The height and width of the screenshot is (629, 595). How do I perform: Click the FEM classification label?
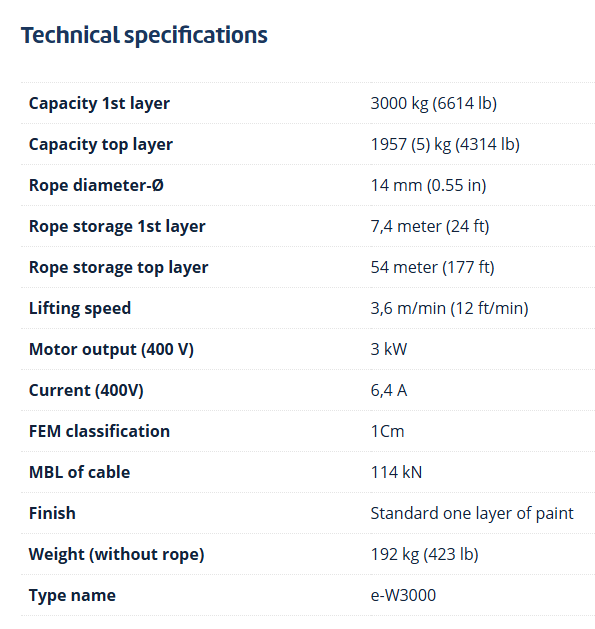click(99, 431)
